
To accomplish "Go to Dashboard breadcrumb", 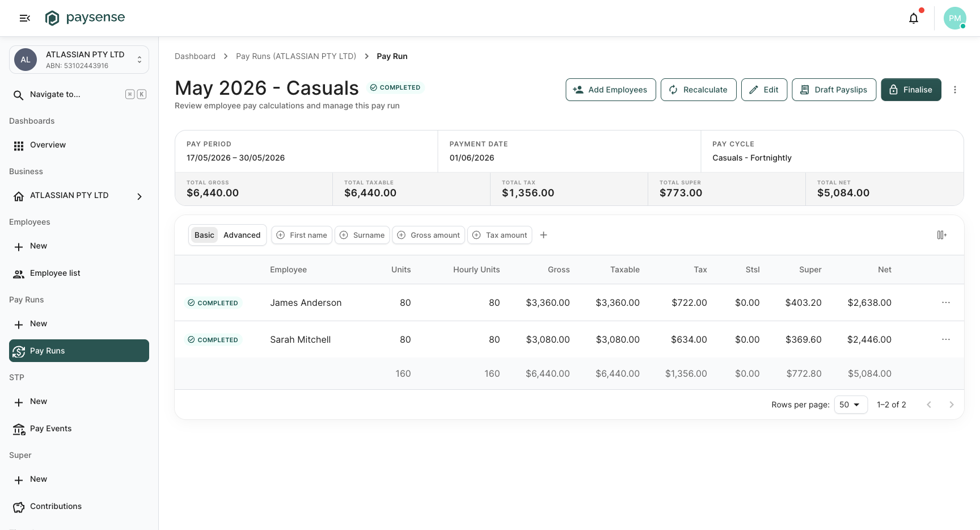I will point(195,56).
